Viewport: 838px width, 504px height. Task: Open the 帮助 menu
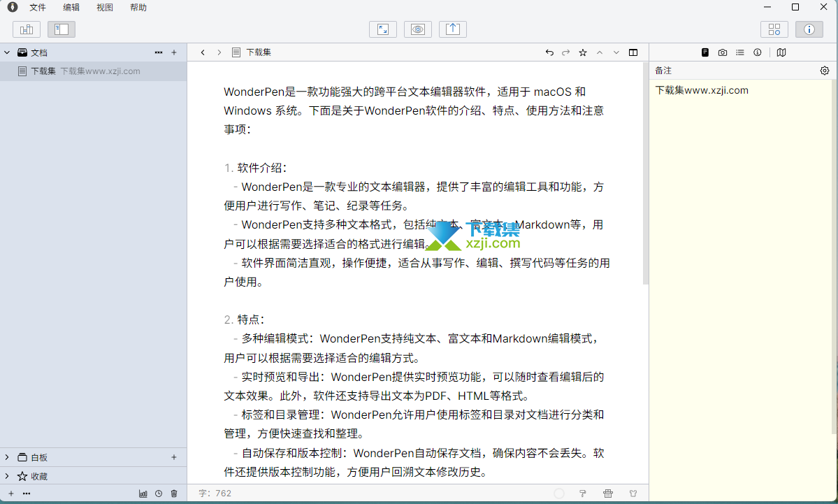point(138,8)
